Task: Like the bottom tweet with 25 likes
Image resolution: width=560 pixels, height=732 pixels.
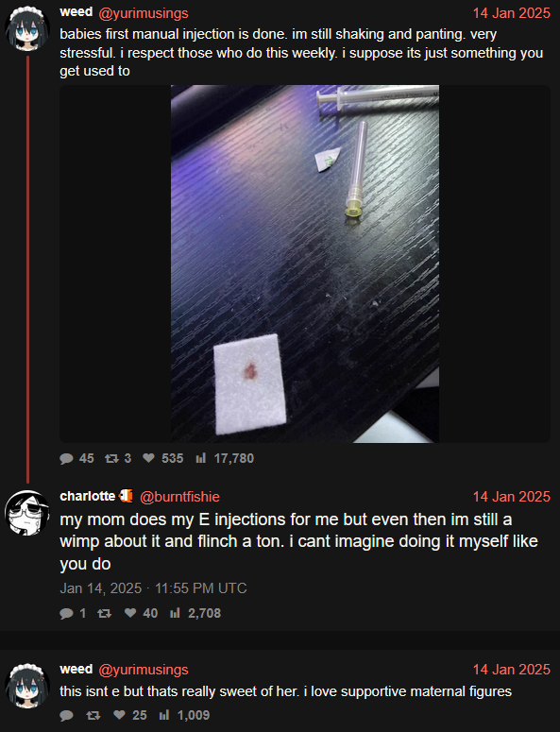Action: coord(120,715)
